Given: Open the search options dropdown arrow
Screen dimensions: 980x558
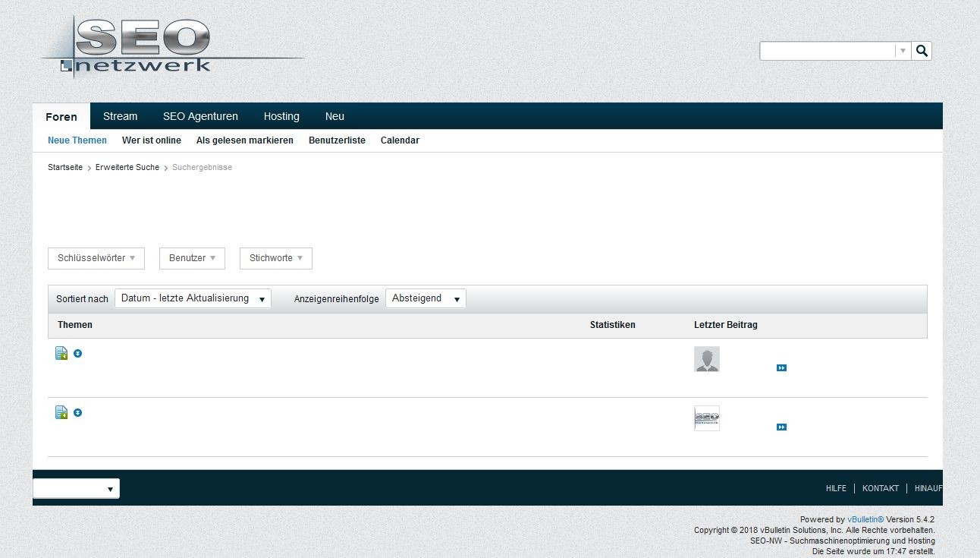Looking at the screenshot, I should (903, 51).
